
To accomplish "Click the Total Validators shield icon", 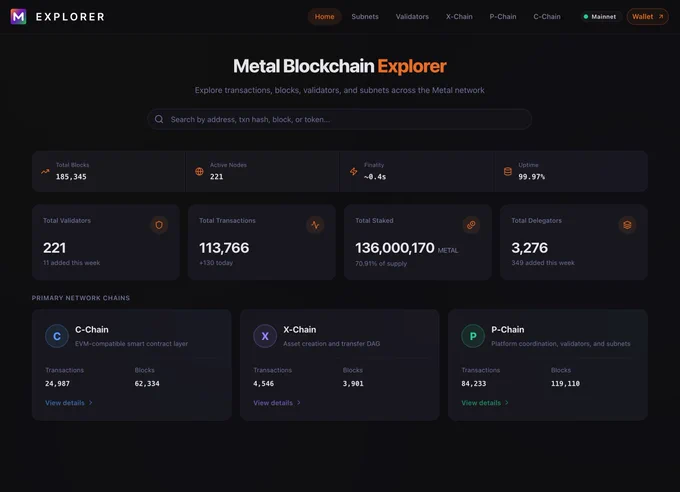I will [159, 225].
